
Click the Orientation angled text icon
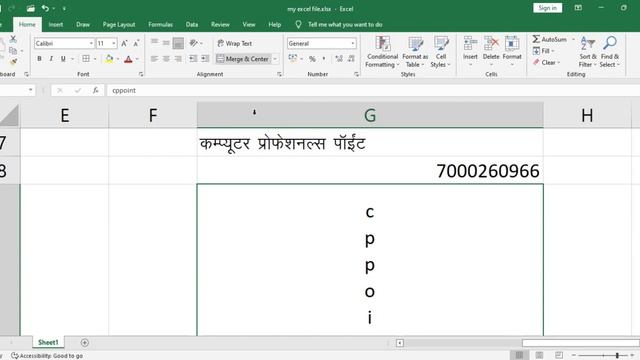coord(193,43)
